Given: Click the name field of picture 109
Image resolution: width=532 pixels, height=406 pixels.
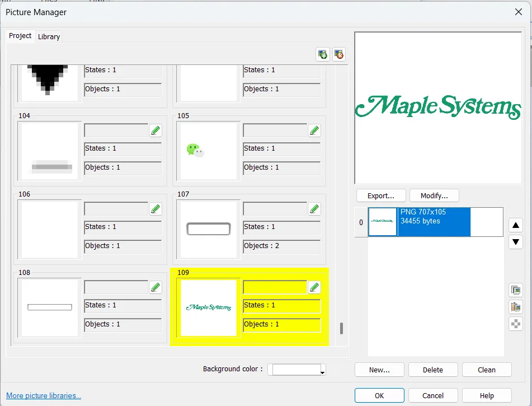Looking at the screenshot, I should coord(275,287).
